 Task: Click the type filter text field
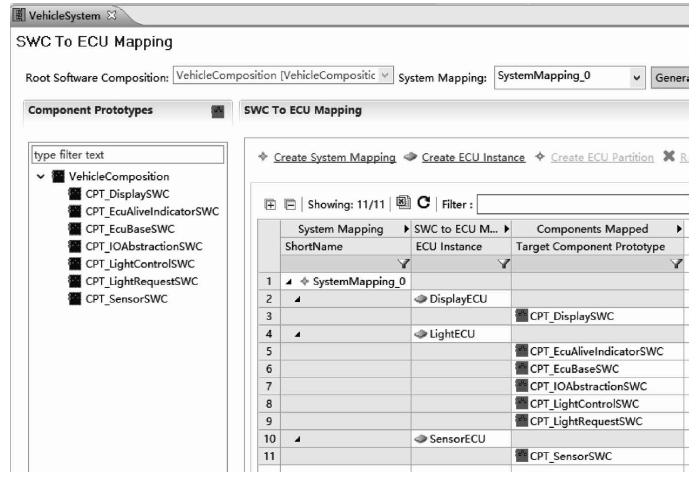(x=128, y=155)
